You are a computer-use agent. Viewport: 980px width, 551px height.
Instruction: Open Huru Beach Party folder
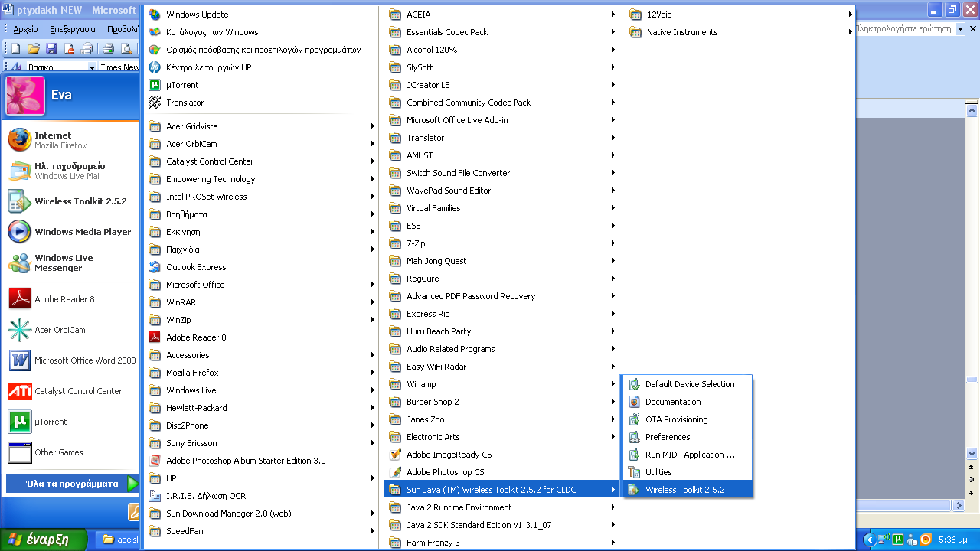[x=501, y=331]
